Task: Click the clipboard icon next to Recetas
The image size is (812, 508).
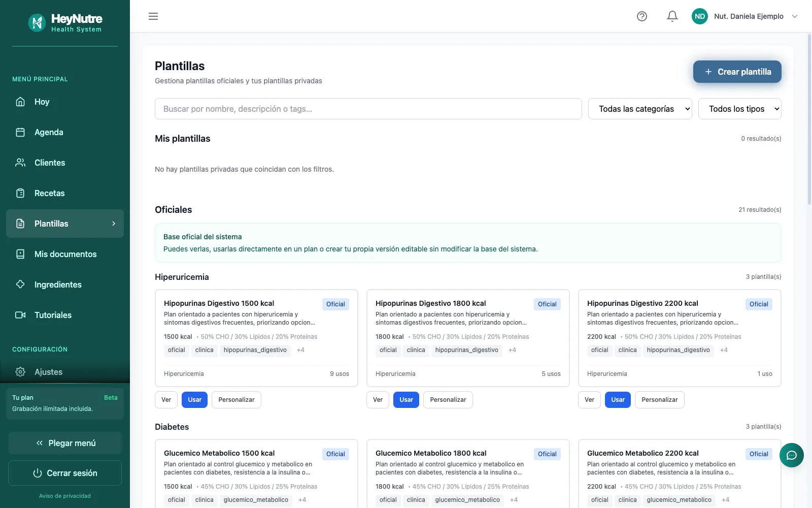Action: (x=20, y=193)
